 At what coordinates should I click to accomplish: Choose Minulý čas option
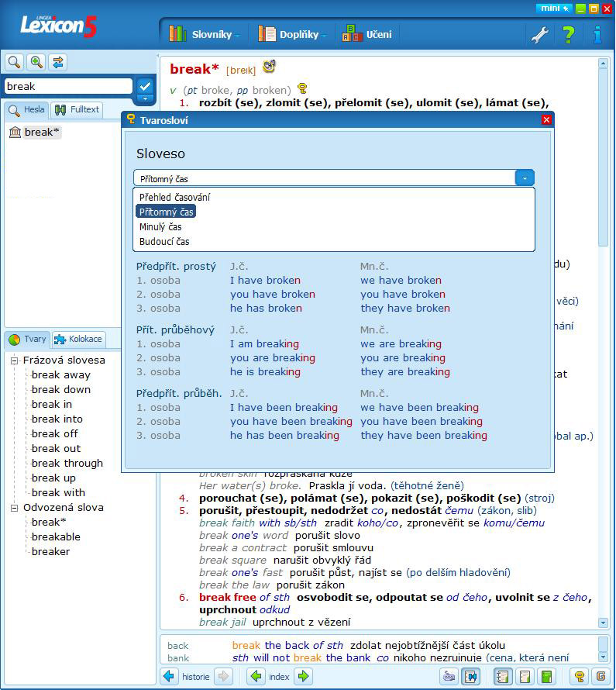160,226
